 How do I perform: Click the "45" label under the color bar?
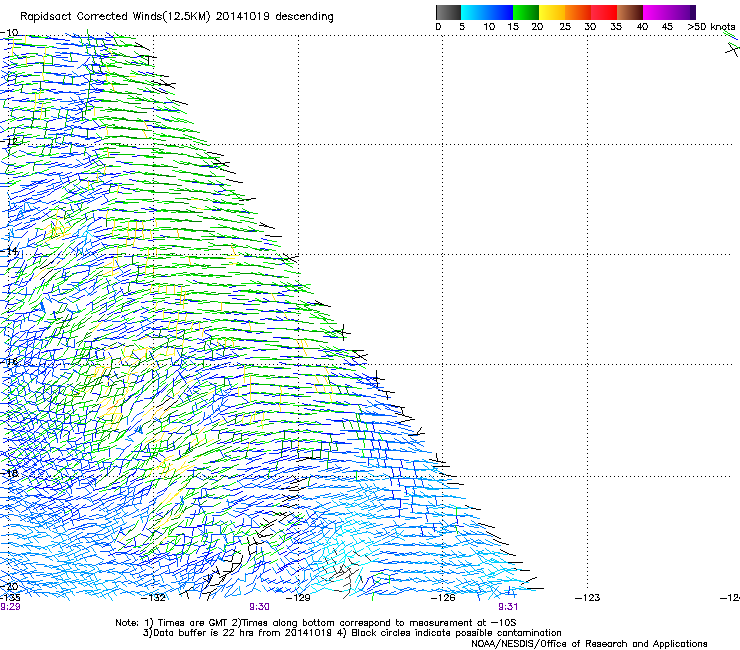click(667, 27)
